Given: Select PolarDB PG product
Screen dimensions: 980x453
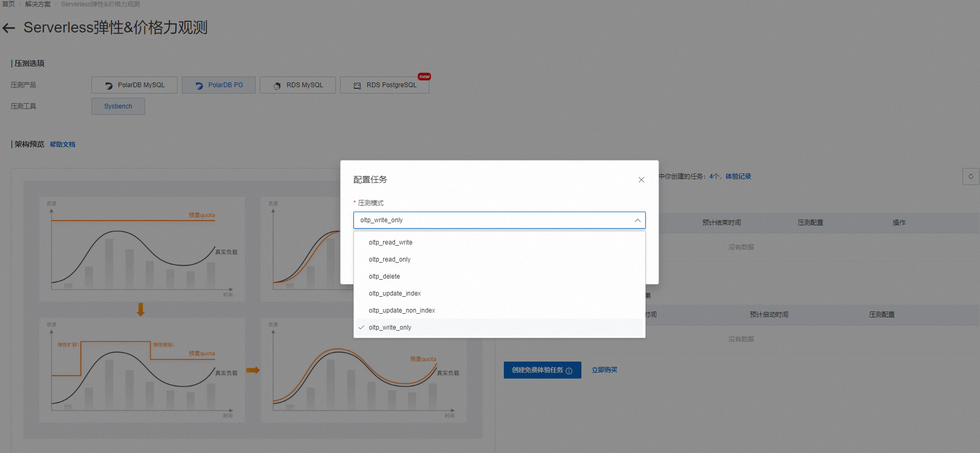Looking at the screenshot, I should pyautogui.click(x=218, y=85).
